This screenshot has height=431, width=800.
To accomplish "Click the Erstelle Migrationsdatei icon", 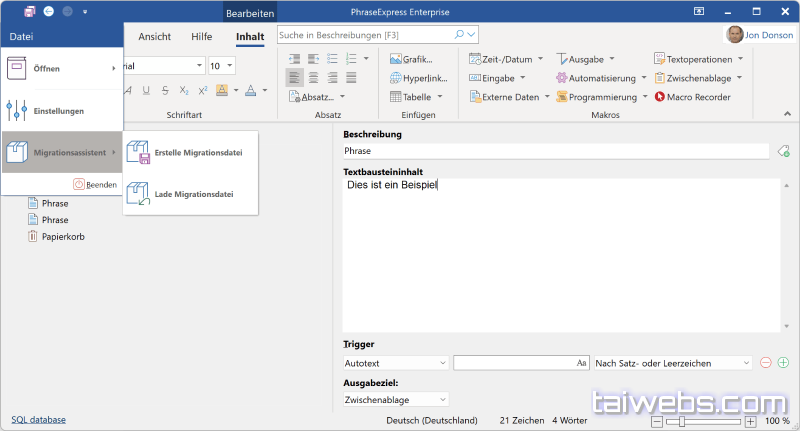I will coord(138,152).
